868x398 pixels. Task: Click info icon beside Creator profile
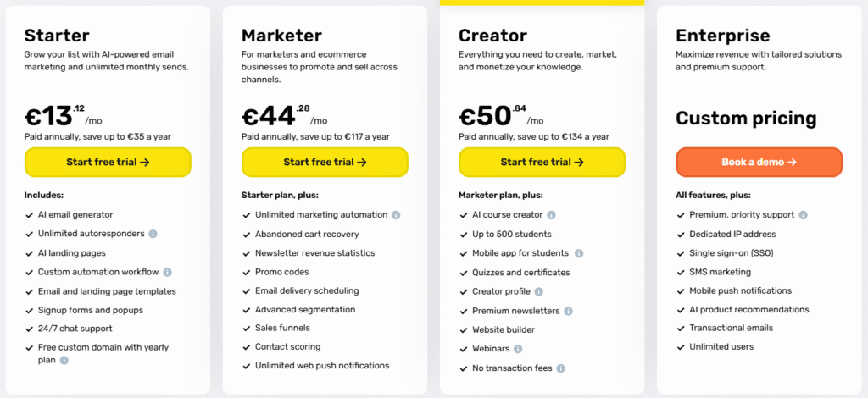pos(539,291)
